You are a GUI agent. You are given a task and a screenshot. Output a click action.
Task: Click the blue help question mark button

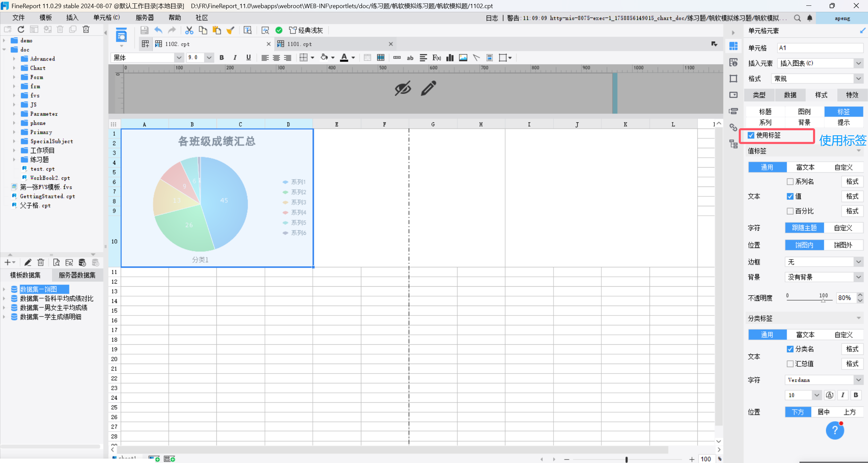tap(834, 430)
